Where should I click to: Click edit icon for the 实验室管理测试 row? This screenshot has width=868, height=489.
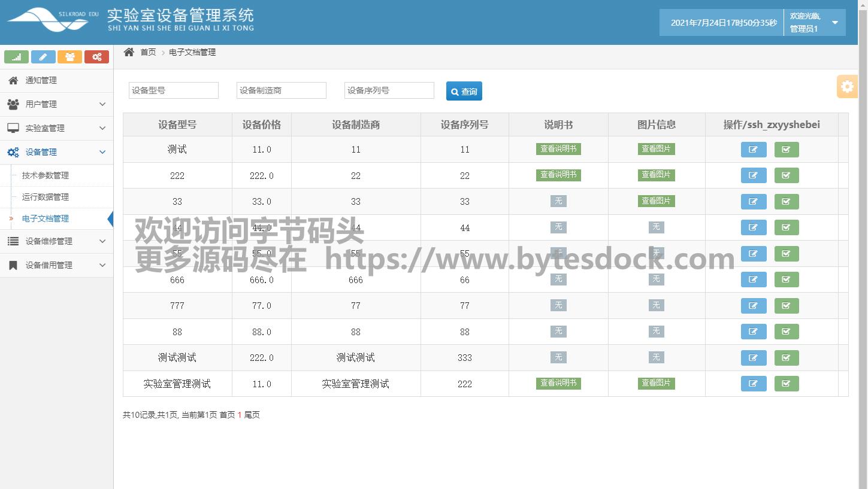(754, 384)
